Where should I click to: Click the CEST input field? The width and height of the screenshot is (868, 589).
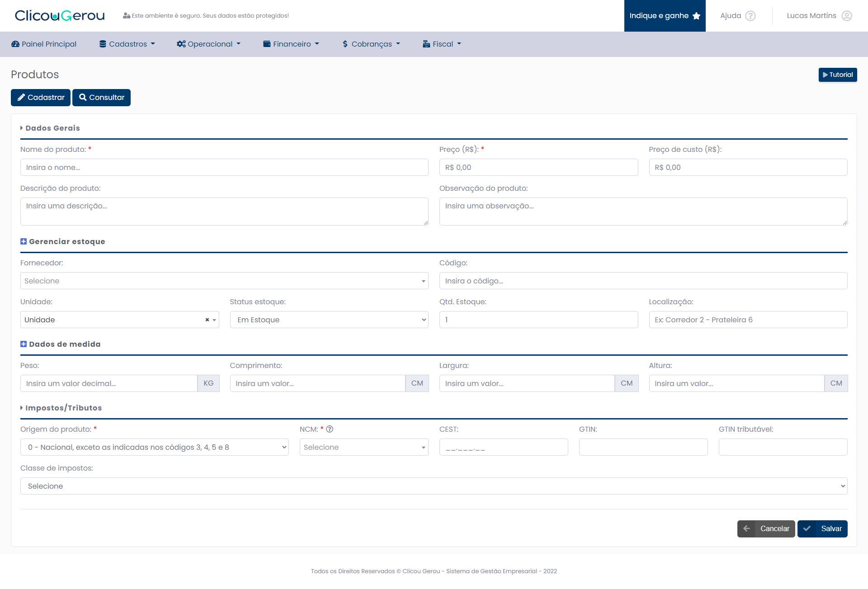(x=504, y=447)
